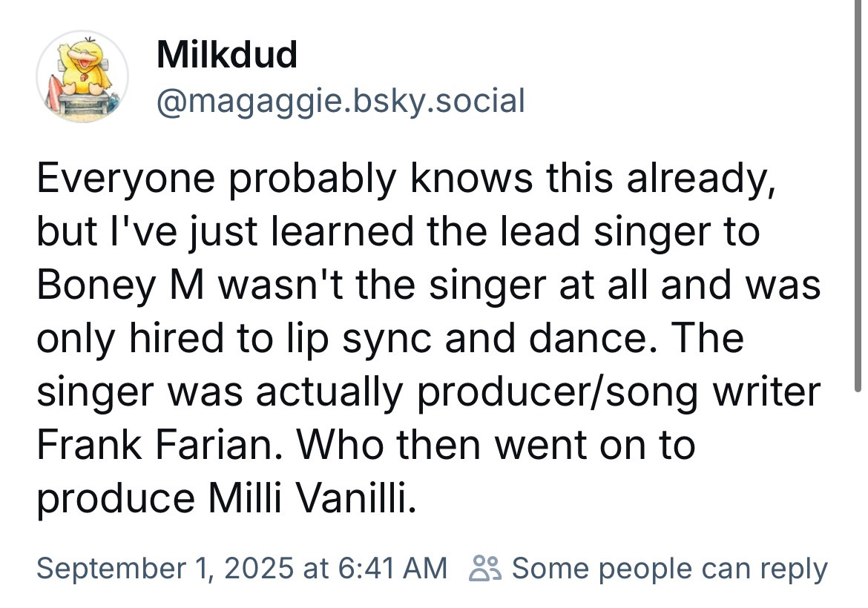Click the people icon beside reply settings

pyautogui.click(x=485, y=568)
